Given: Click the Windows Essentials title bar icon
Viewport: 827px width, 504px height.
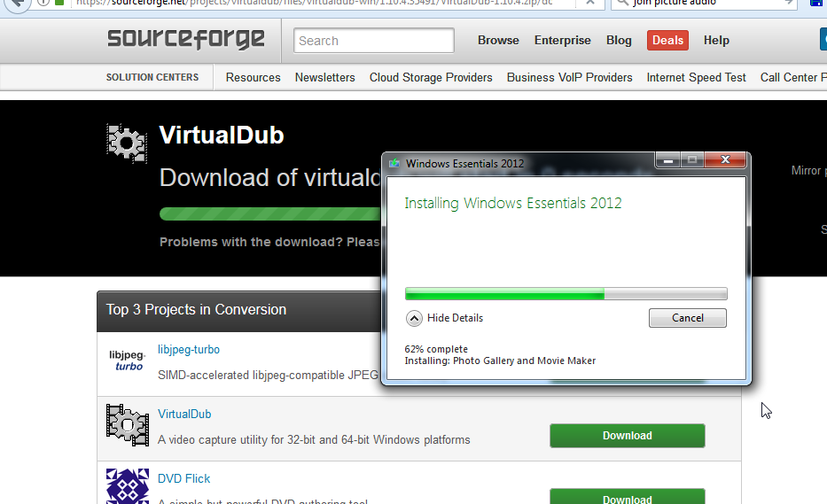Looking at the screenshot, I should click(x=394, y=164).
